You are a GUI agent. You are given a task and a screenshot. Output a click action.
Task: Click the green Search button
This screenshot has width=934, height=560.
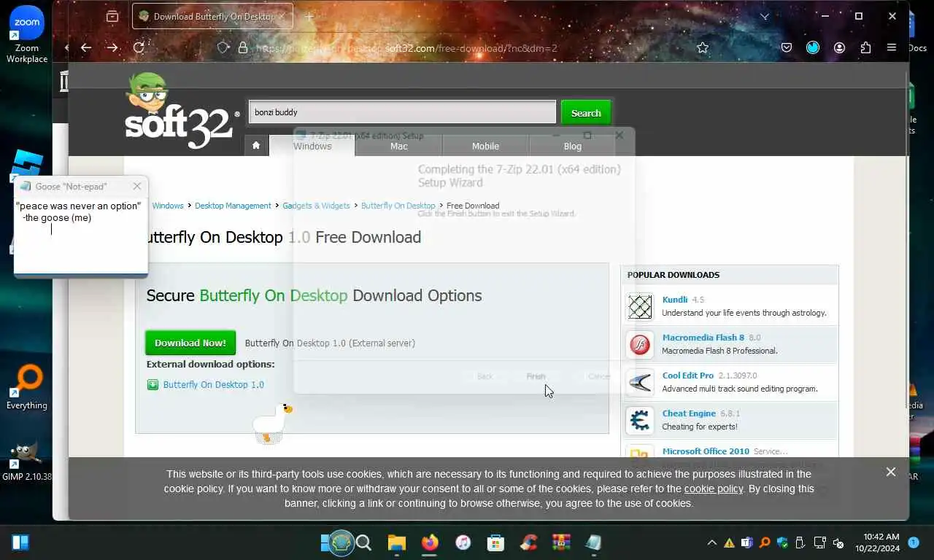(x=585, y=113)
